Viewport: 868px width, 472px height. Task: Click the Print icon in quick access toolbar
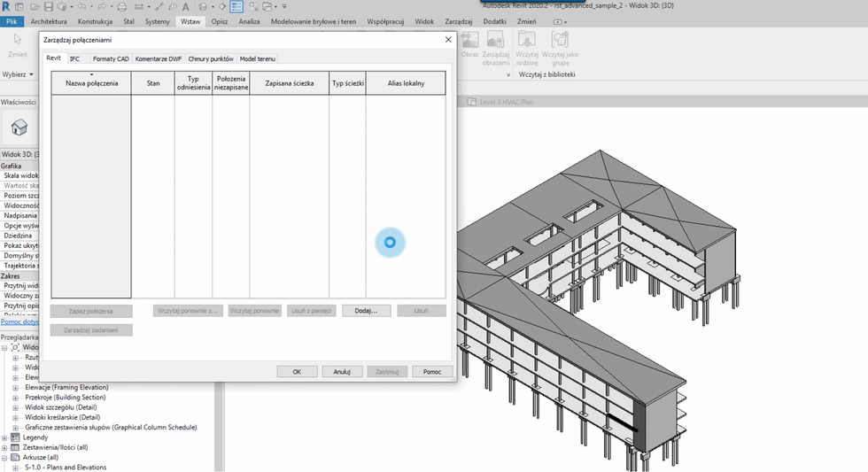click(x=122, y=6)
